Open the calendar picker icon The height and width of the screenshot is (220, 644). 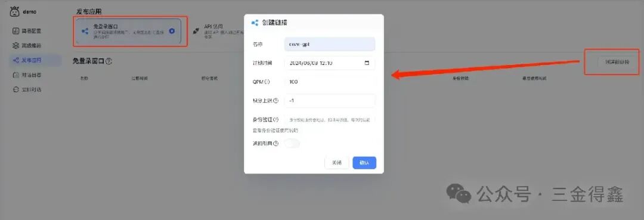pyautogui.click(x=367, y=63)
